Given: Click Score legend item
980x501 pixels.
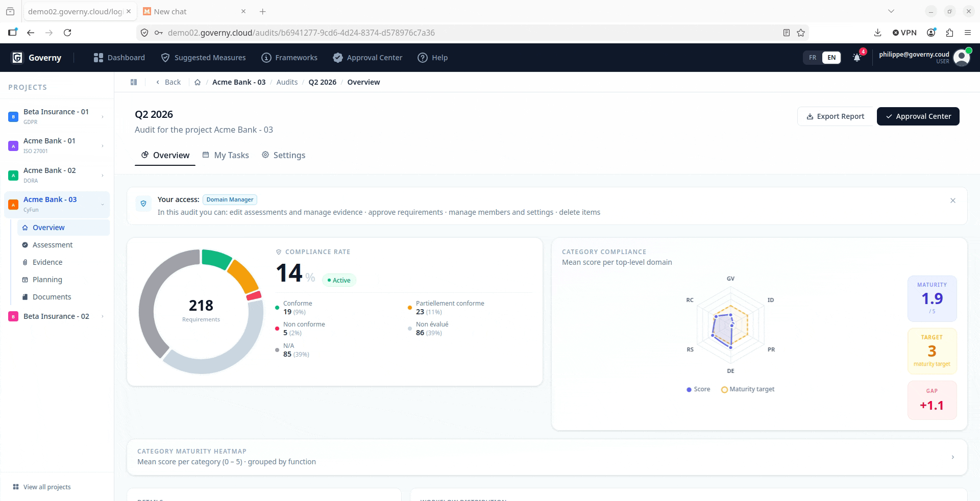Looking at the screenshot, I should click(x=698, y=389).
